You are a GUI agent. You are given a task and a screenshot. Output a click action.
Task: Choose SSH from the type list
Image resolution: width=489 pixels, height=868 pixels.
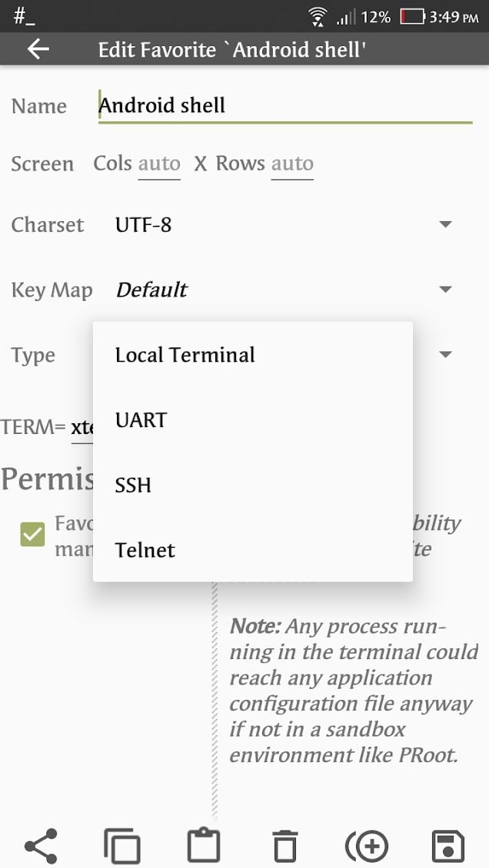132,485
